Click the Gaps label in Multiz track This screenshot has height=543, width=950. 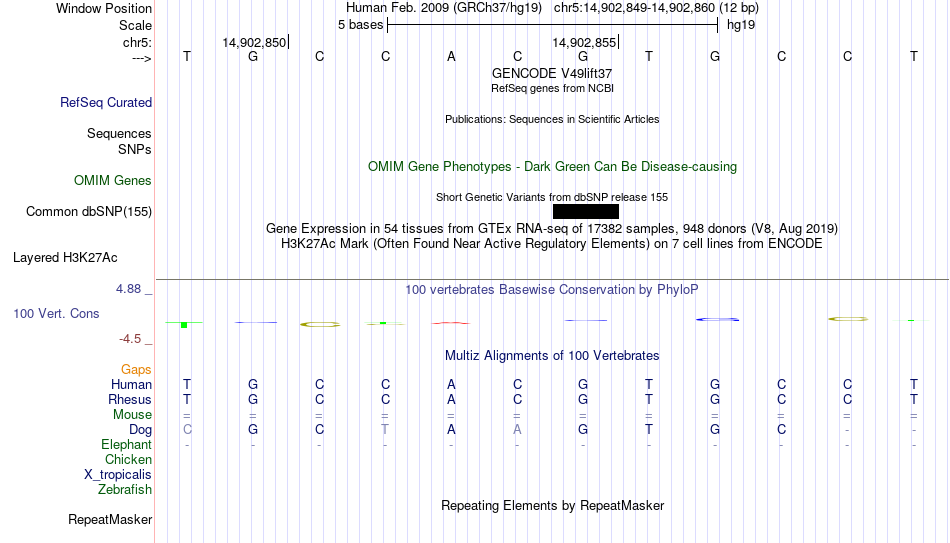[136, 370]
